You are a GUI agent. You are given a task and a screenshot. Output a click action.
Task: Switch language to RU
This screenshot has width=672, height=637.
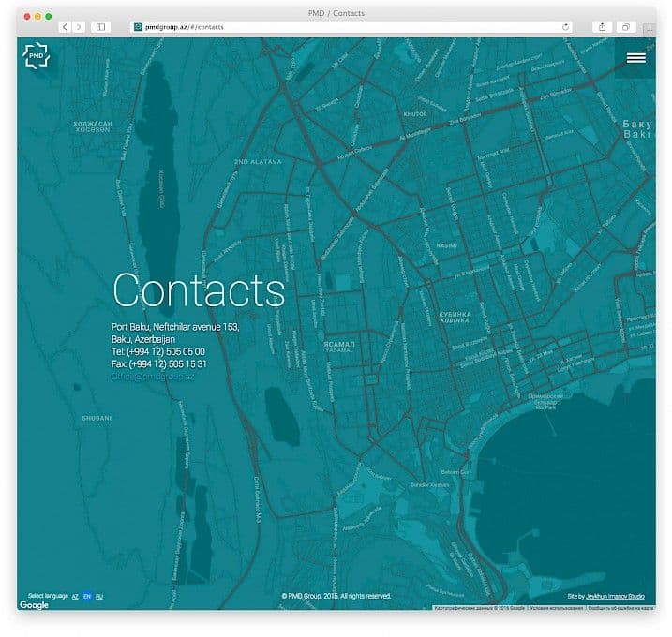click(99, 597)
